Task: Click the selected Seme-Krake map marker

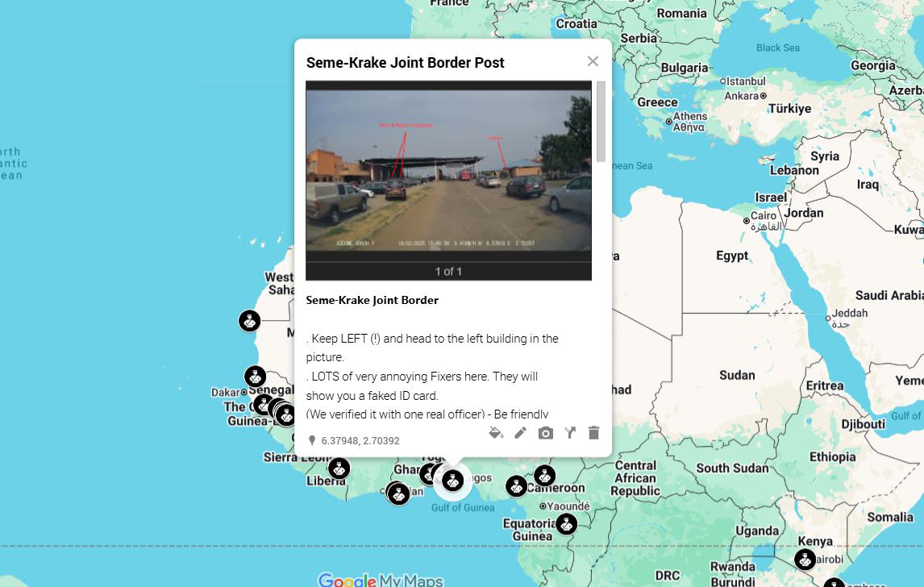Action: [x=452, y=481]
